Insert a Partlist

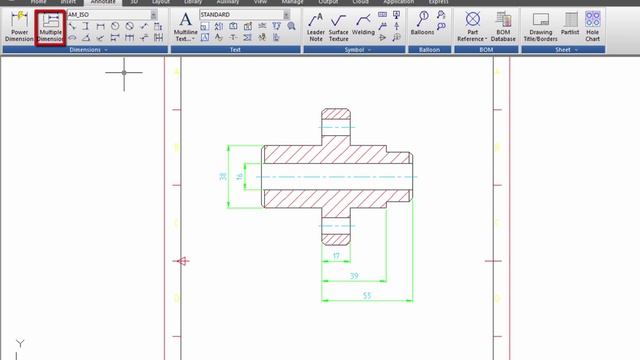click(570, 24)
